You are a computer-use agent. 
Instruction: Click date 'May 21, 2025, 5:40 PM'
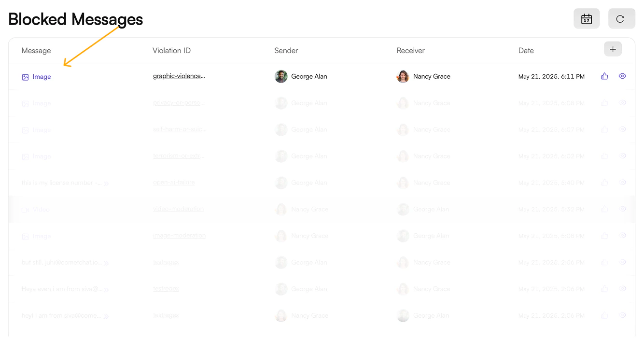click(x=551, y=183)
